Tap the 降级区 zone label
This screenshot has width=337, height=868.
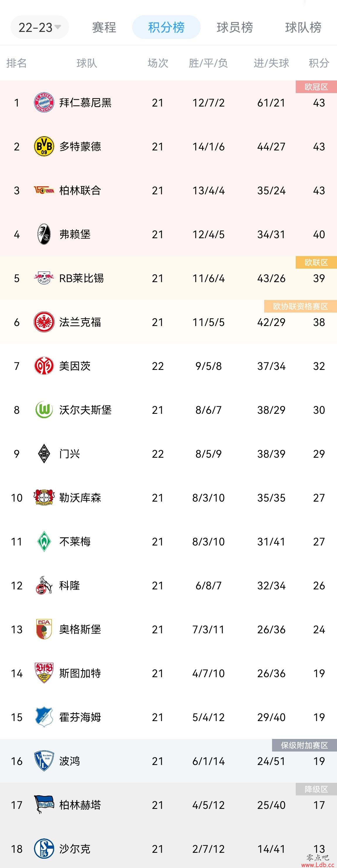316,789
